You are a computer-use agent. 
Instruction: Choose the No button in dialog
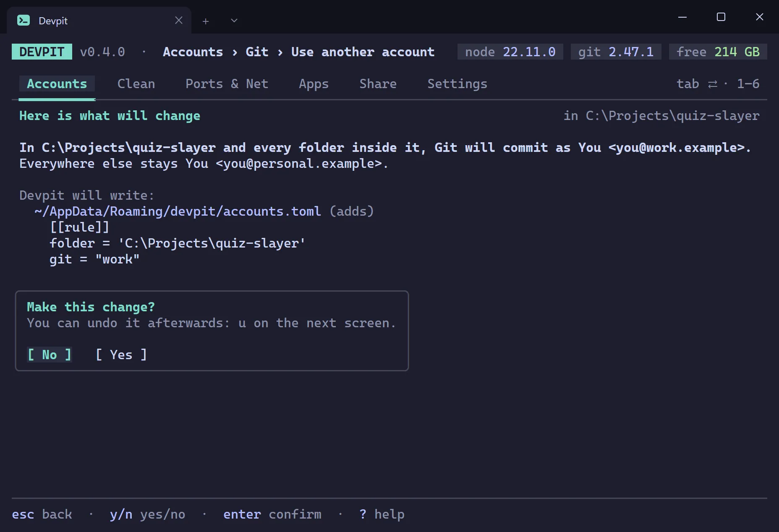pos(50,355)
